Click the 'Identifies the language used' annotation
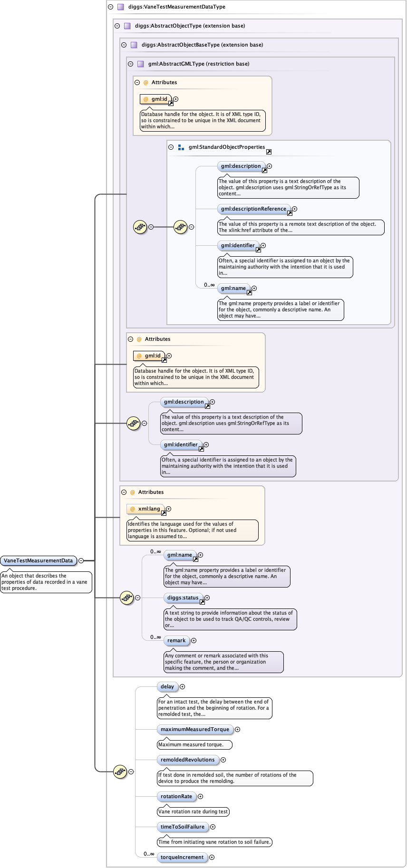Image resolution: width=407 pixels, height=868 pixels. click(x=193, y=530)
